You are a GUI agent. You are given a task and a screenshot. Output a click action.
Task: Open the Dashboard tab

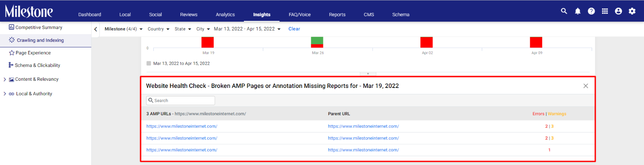pos(90,14)
